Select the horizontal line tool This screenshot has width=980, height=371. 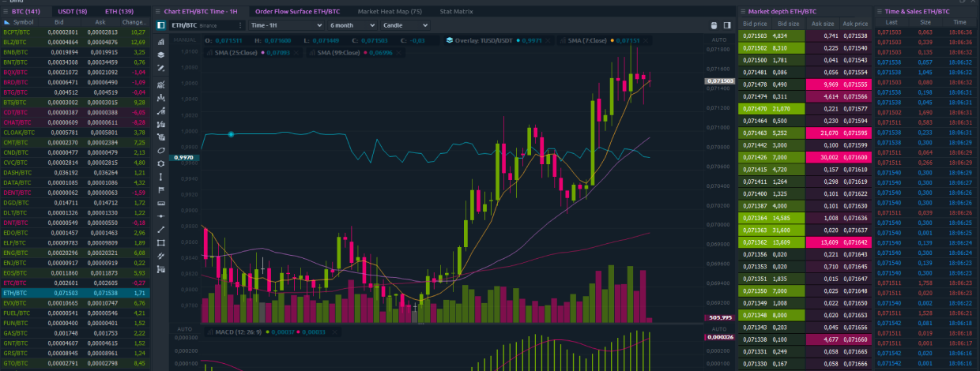coord(161,216)
